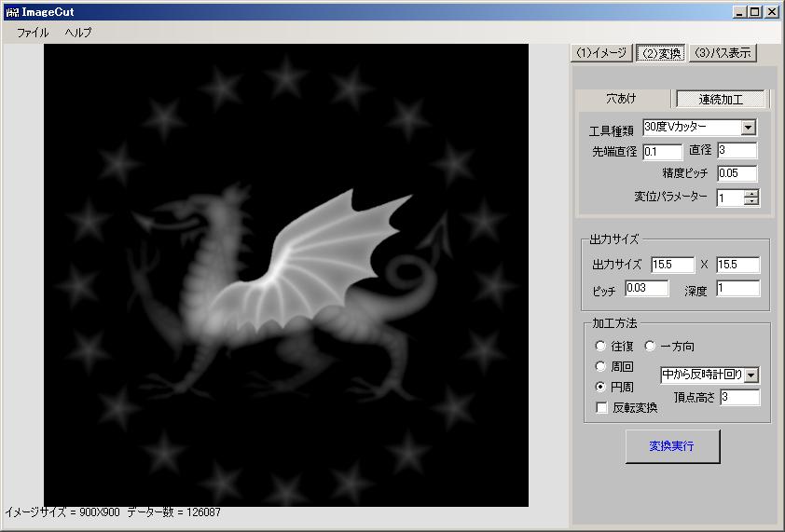This screenshot has width=785, height=532.
Task: Maximize the ImageCut window
Action: click(x=755, y=12)
